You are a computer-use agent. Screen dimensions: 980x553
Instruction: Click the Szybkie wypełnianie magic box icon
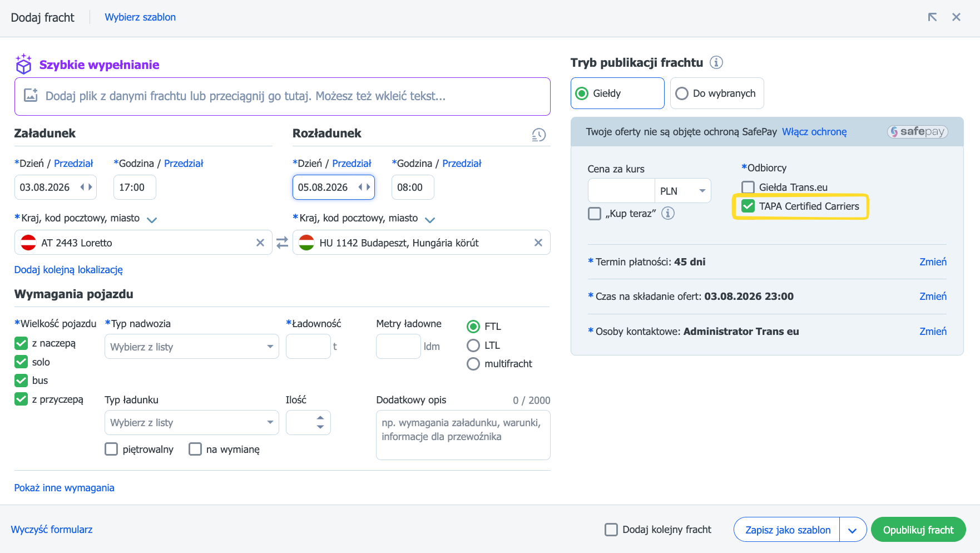tap(23, 64)
